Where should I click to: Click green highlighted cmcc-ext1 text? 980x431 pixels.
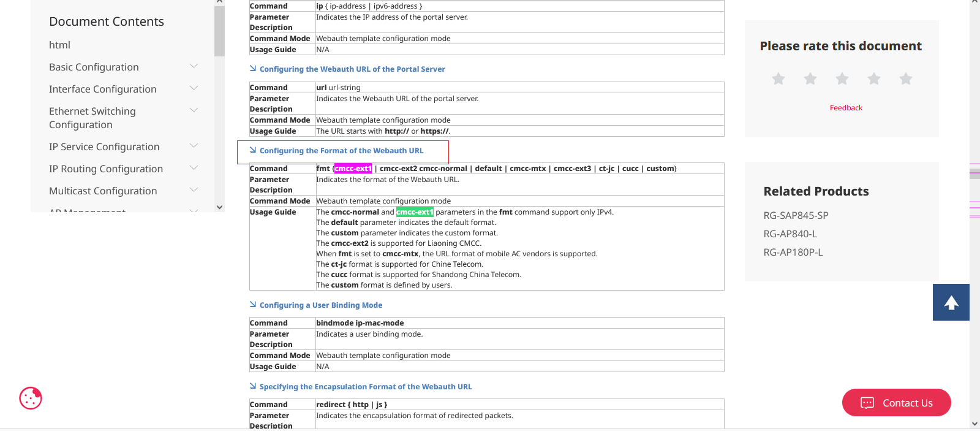click(415, 212)
